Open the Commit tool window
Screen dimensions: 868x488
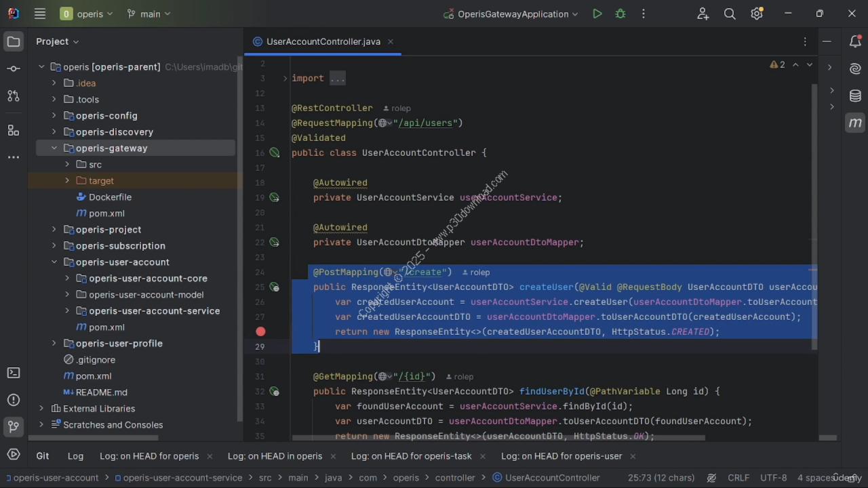tap(14, 68)
